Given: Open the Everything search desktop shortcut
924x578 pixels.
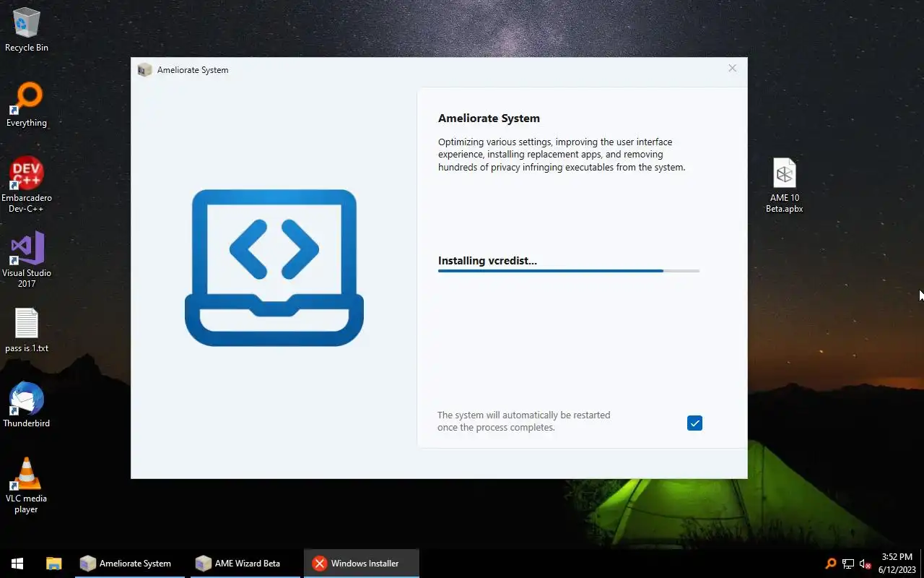Looking at the screenshot, I should point(27,105).
